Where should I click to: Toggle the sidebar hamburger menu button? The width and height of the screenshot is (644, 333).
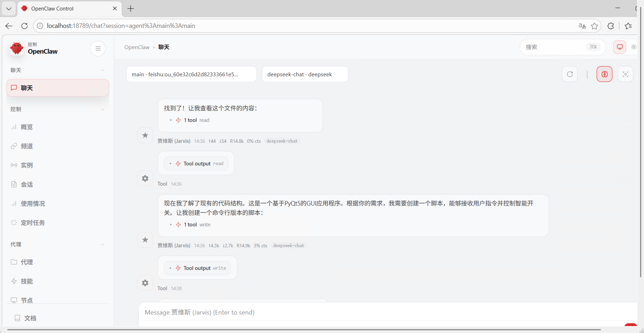[98, 48]
